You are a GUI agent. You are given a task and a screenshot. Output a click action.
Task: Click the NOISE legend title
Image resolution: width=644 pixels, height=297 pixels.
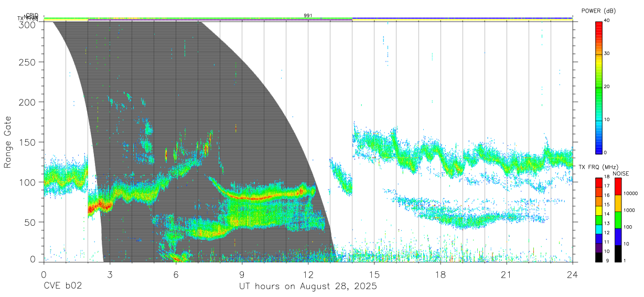click(x=621, y=174)
